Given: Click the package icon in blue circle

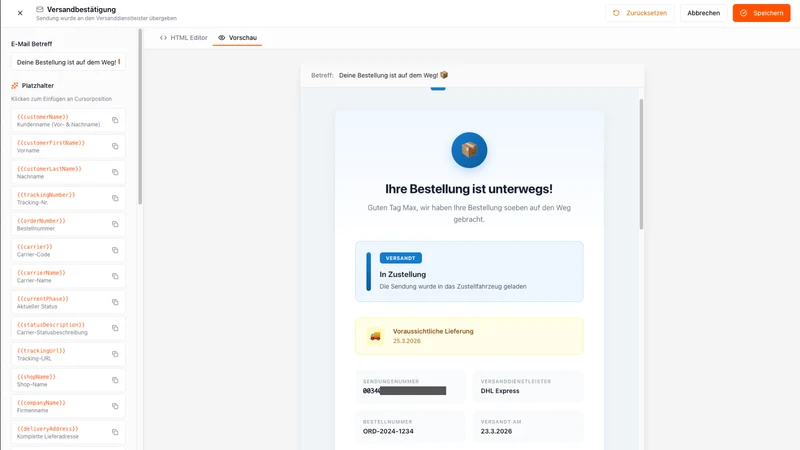Looking at the screenshot, I should click(469, 150).
